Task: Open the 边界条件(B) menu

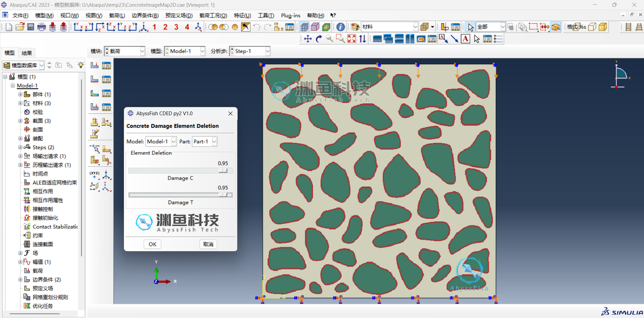Action: click(x=145, y=15)
